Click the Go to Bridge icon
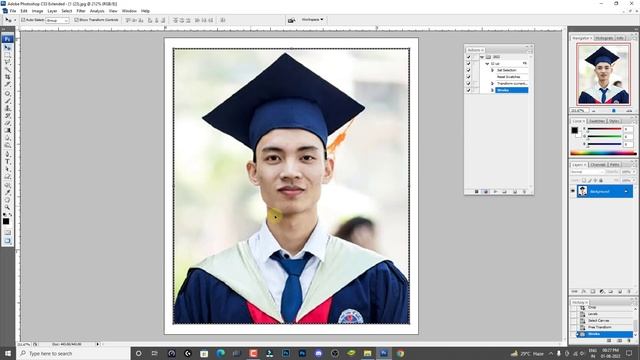Viewport: 640px width, 360px height. click(x=291, y=20)
